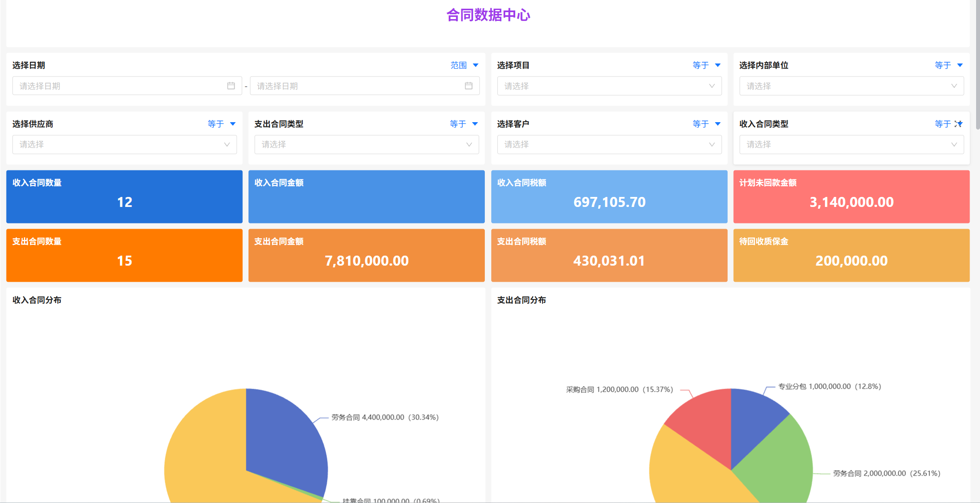980x503 pixels.
Task: Click the 等于 arrow beside 选择内部单位
Action: click(960, 65)
